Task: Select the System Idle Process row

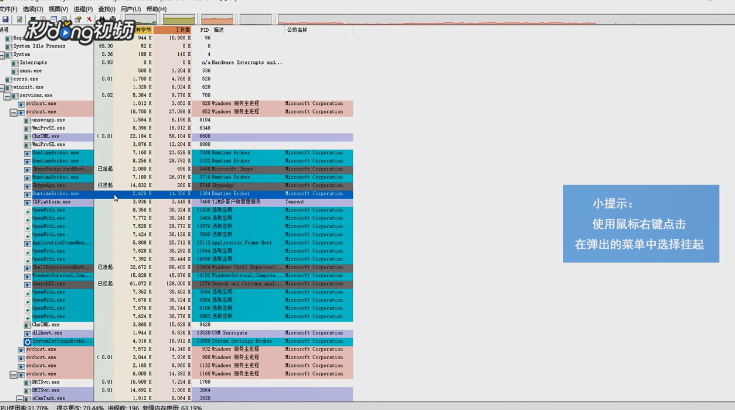Action: pyautogui.click(x=176, y=46)
